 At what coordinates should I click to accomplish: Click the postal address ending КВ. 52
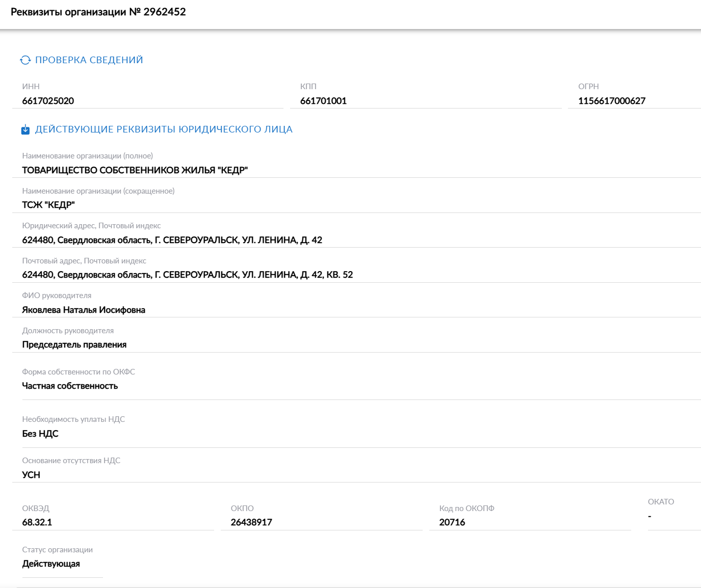[x=188, y=275]
